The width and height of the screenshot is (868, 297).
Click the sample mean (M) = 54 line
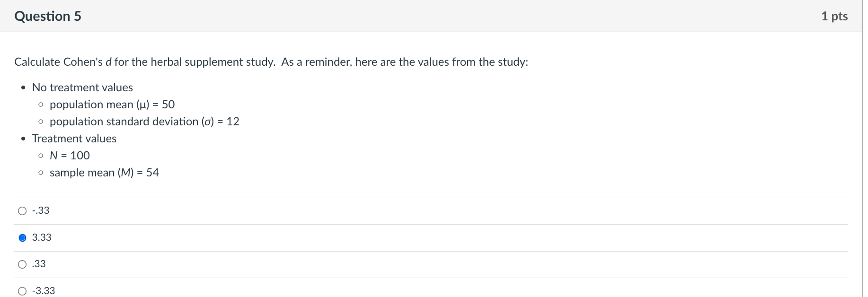point(104,172)
